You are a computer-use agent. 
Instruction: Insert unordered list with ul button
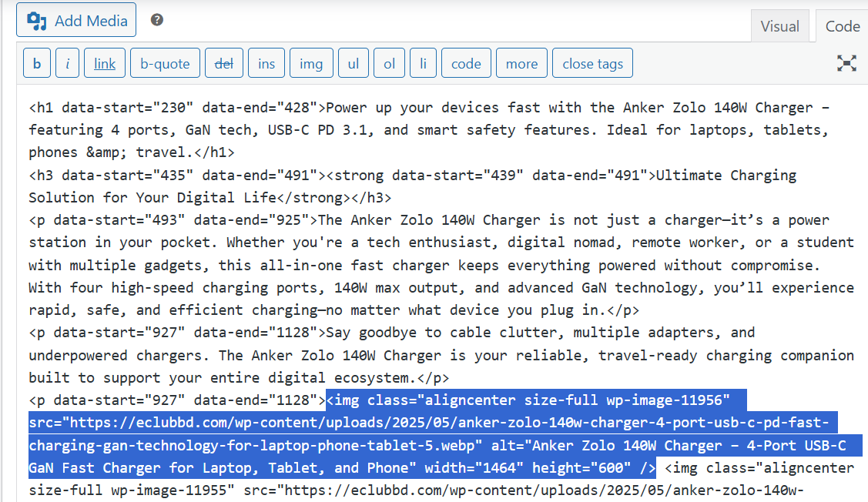pyautogui.click(x=354, y=63)
